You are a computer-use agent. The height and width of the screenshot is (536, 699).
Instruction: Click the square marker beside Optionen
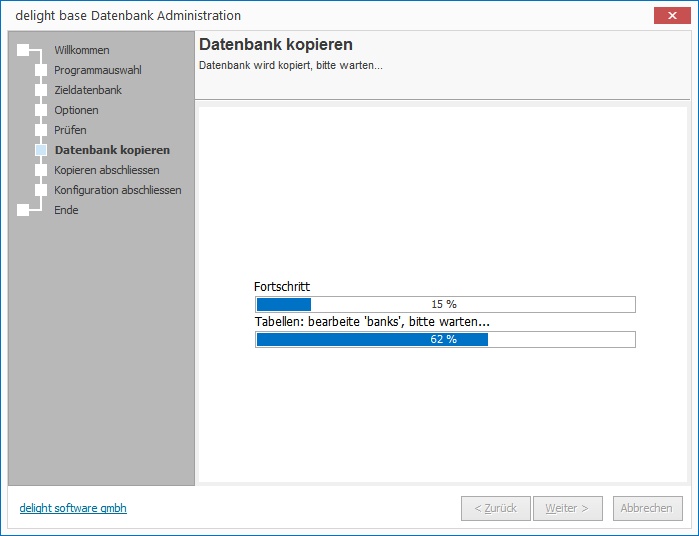click(x=41, y=110)
